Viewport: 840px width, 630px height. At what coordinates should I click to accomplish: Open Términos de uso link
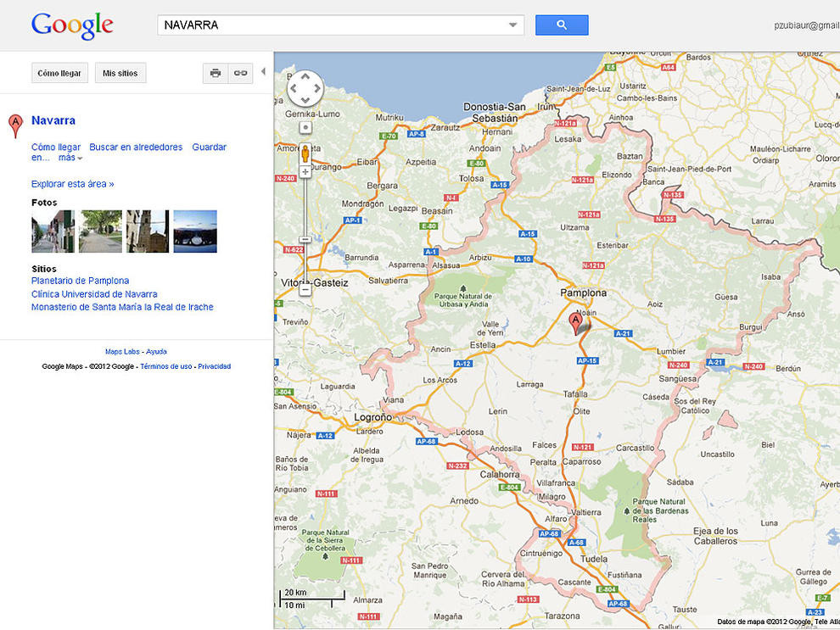point(166,366)
